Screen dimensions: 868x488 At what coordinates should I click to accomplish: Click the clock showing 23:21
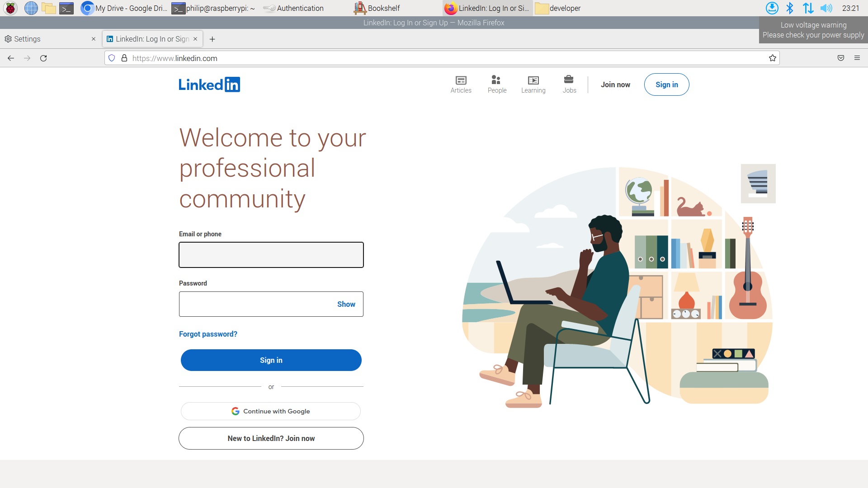850,8
